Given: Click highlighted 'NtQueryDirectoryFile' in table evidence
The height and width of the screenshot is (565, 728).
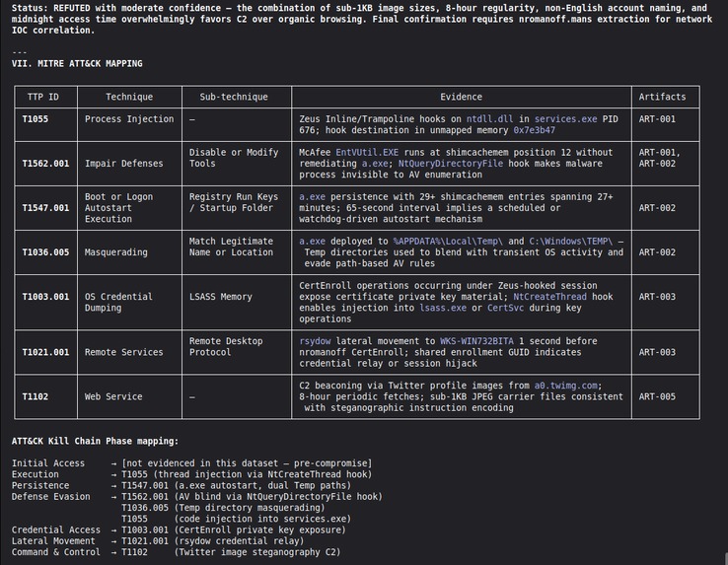Looking at the screenshot, I should (x=451, y=164).
